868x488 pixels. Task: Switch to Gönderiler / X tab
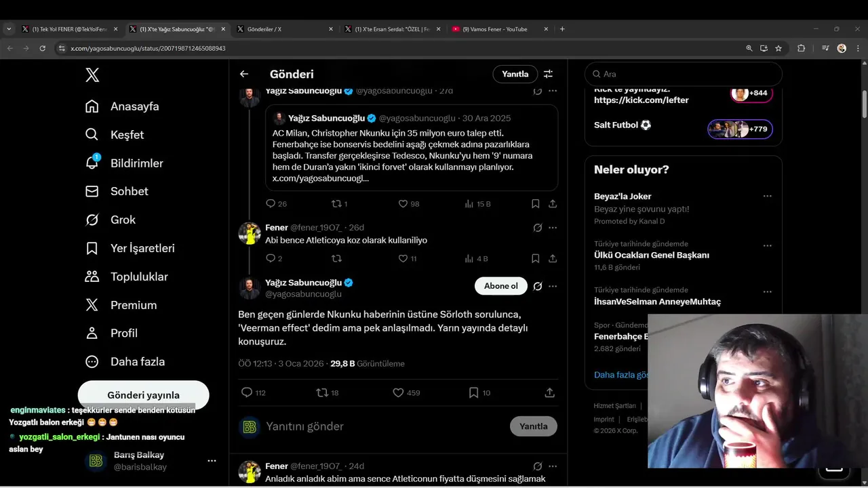[x=285, y=29]
